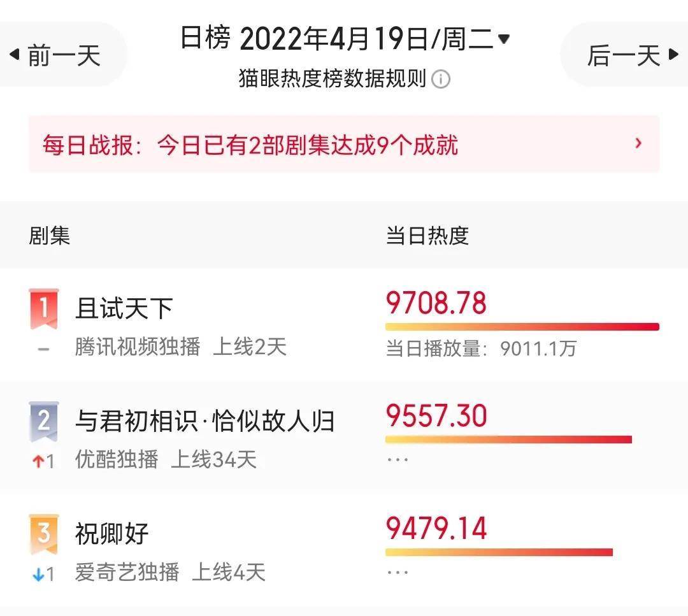Click the blue down-arrow rank change indicator
Image resolution: width=688 pixels, height=616 pixels.
[x=38, y=575]
